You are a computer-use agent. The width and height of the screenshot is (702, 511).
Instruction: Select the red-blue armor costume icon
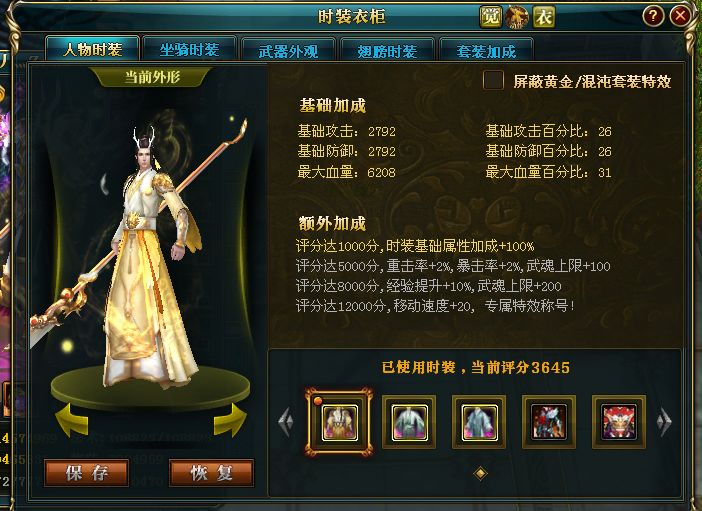[x=549, y=422]
